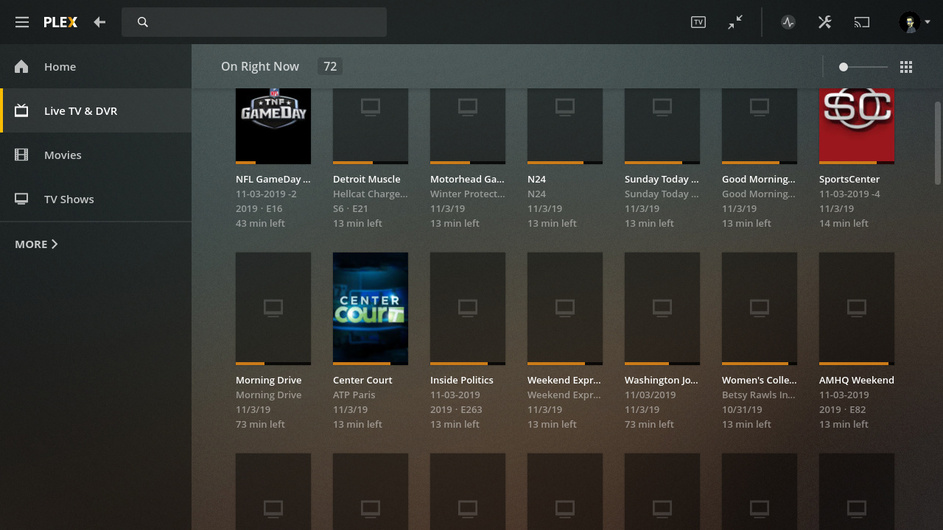The height and width of the screenshot is (530, 943).
Task: Switch to grid view icon
Action: 906,67
